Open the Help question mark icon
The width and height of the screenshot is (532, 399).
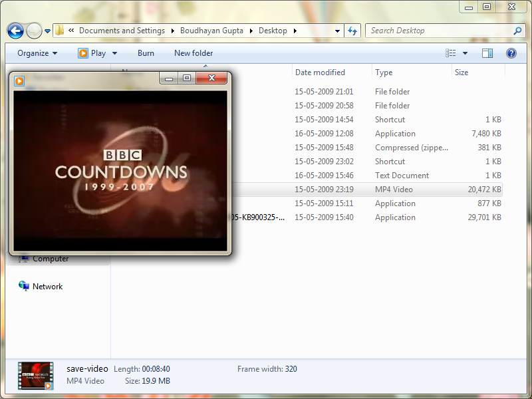coord(511,53)
